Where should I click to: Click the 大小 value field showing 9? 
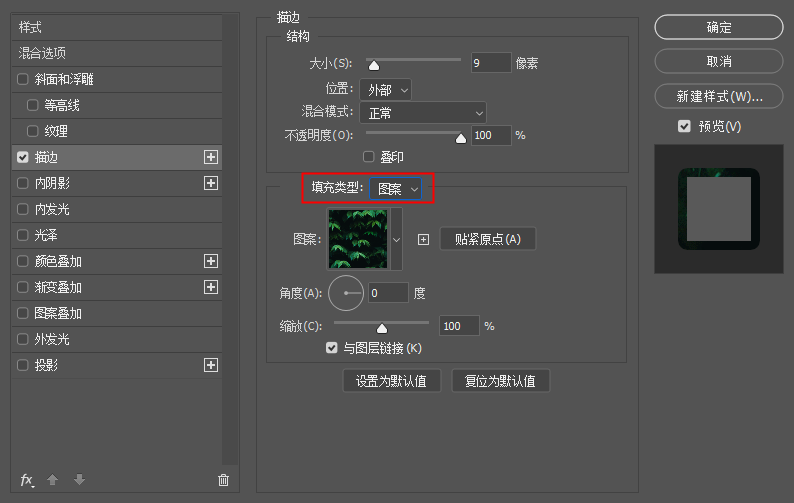point(491,63)
